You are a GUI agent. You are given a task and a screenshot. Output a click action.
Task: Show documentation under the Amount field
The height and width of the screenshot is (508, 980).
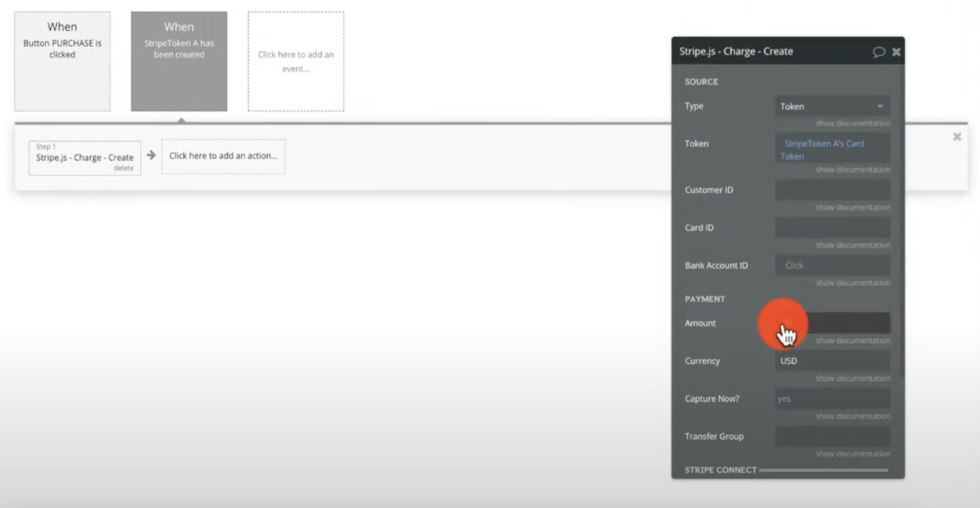click(852, 341)
